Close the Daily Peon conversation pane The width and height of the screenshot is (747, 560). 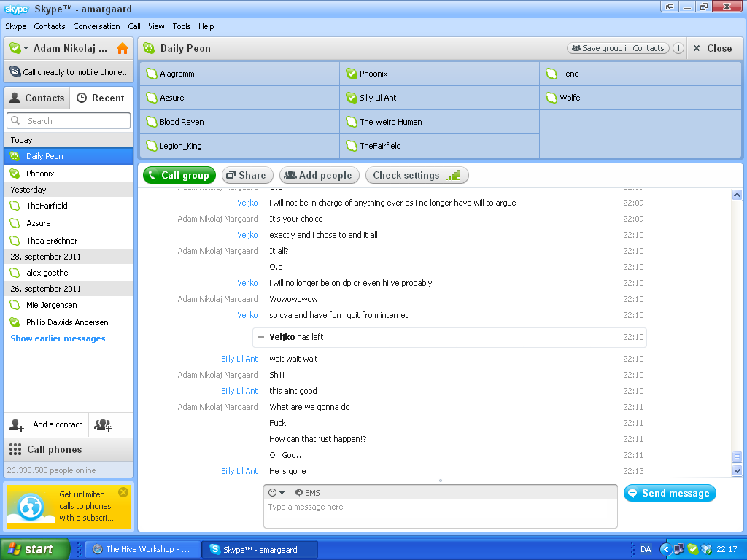[713, 48]
